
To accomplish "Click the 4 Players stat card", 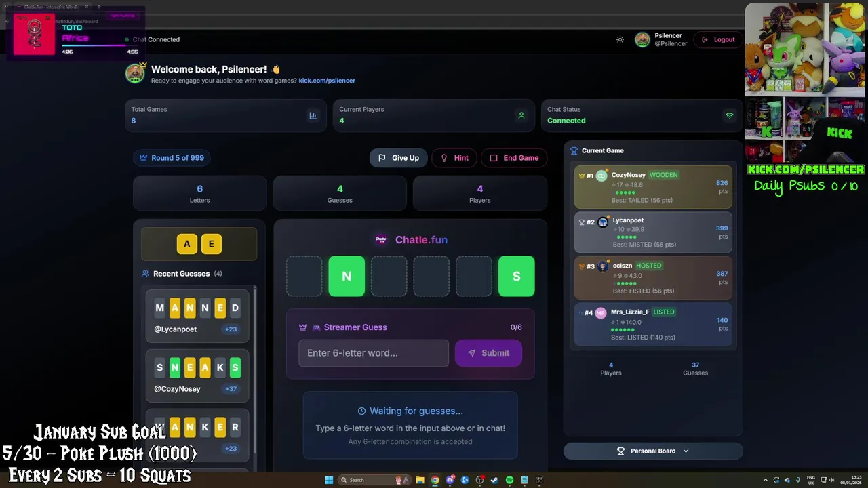I will 479,193.
